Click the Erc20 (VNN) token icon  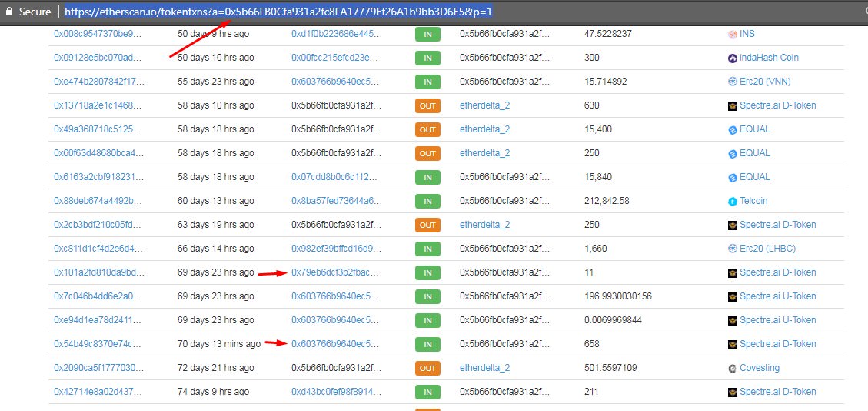pyautogui.click(x=733, y=82)
